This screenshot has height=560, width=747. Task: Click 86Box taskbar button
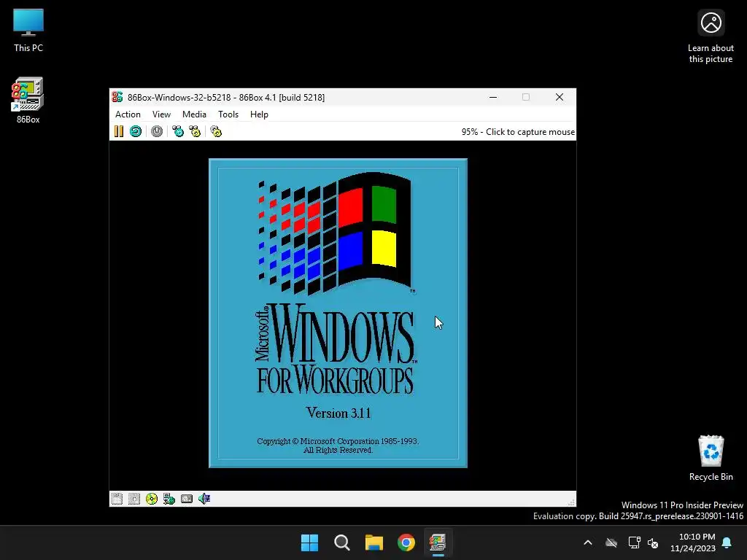[x=438, y=542]
